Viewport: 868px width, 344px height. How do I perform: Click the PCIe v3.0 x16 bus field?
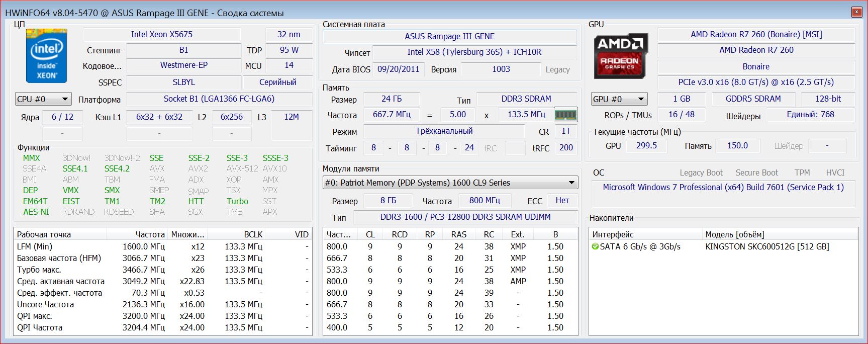pos(756,82)
